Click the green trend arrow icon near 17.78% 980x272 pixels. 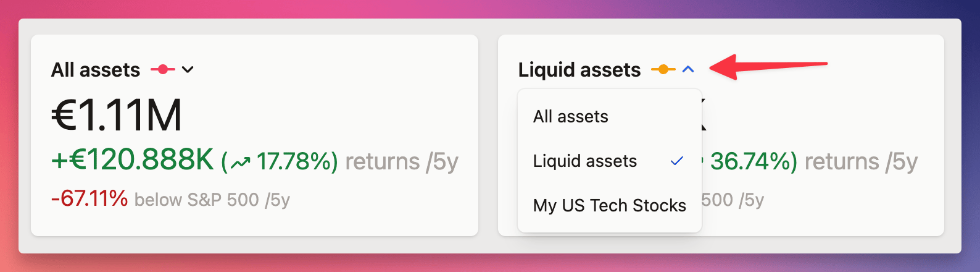[x=240, y=163]
